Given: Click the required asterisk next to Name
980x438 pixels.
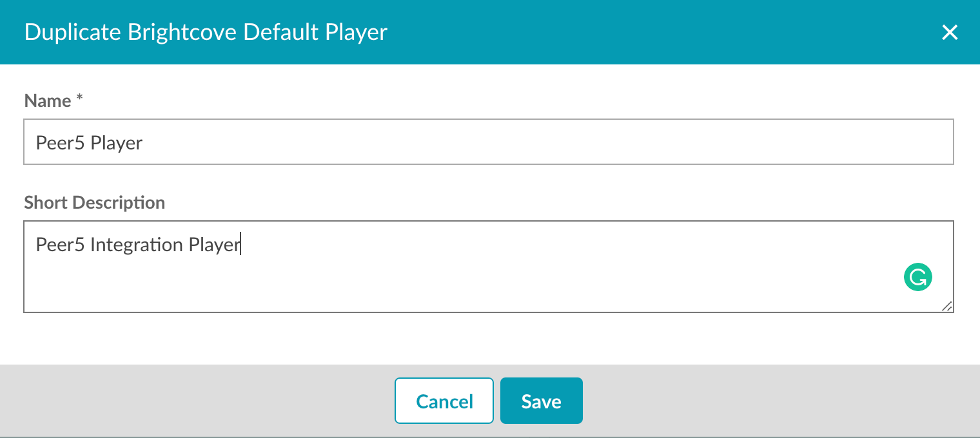Looking at the screenshot, I should 79,97.
